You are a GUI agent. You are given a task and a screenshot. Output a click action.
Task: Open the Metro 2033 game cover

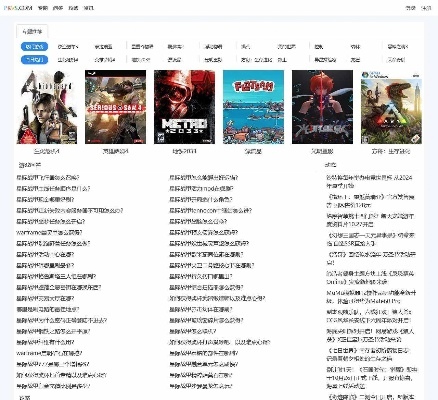click(x=184, y=107)
